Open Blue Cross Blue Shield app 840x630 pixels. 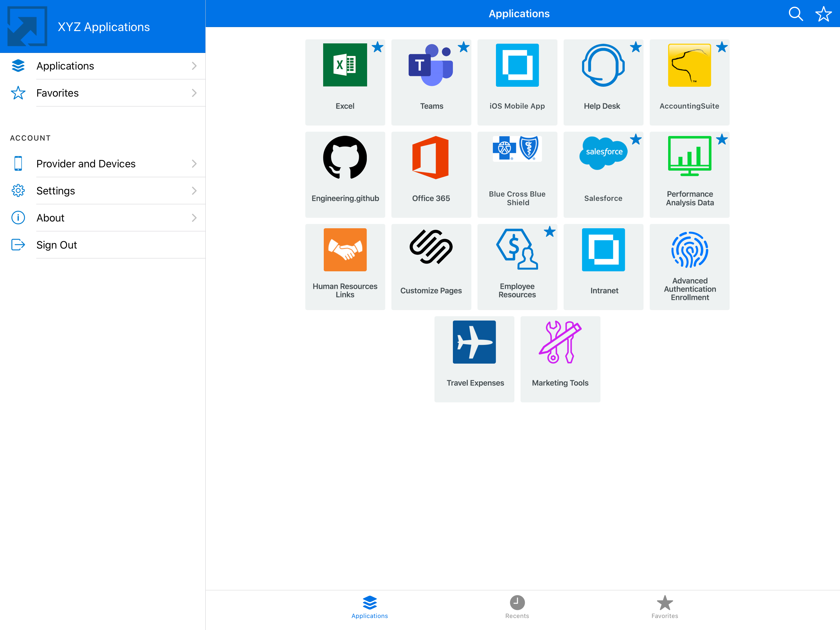pos(517,174)
